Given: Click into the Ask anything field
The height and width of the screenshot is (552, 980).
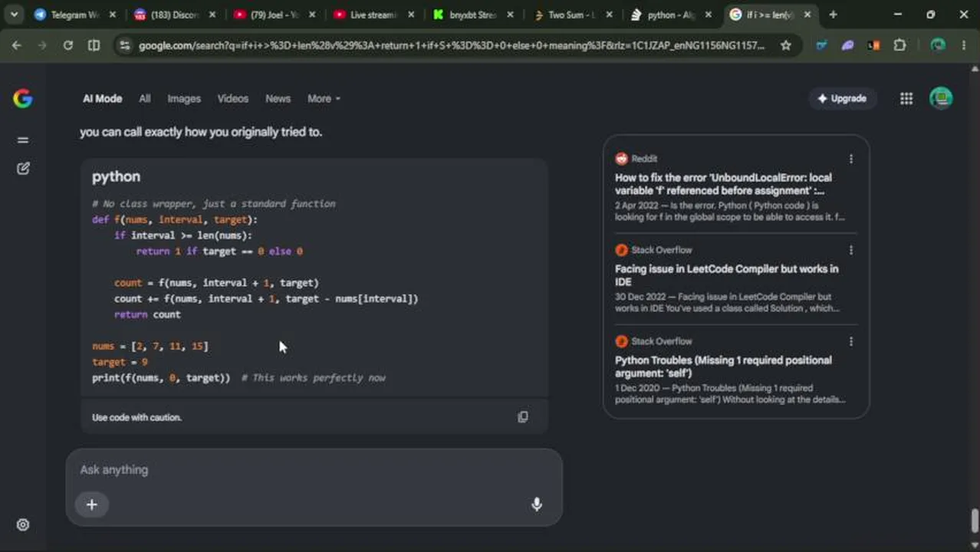Looking at the screenshot, I should coord(314,469).
